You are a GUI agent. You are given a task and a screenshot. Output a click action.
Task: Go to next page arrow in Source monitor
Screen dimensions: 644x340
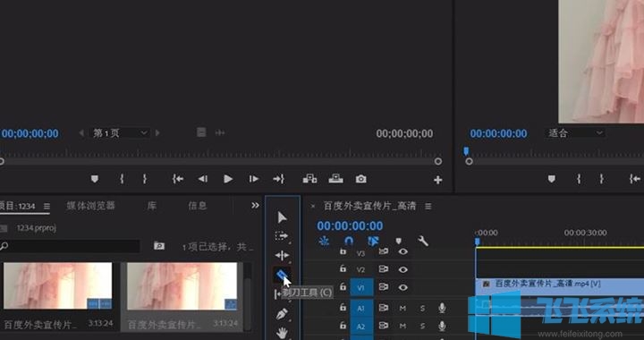click(x=157, y=133)
